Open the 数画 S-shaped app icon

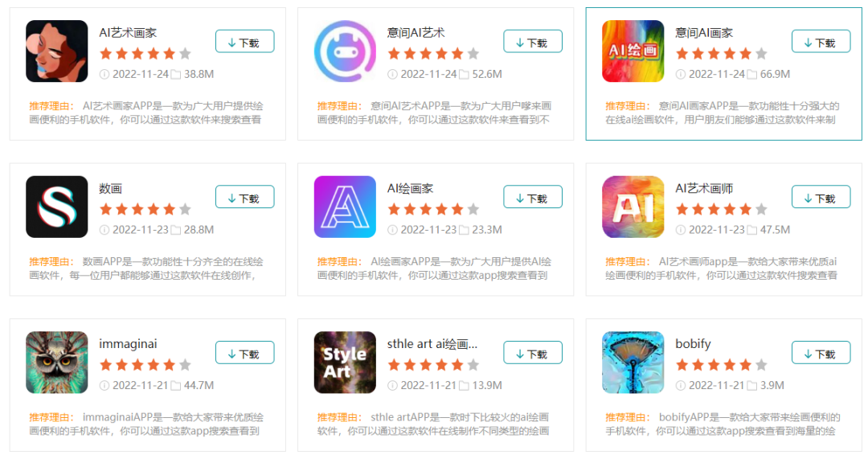click(56, 207)
